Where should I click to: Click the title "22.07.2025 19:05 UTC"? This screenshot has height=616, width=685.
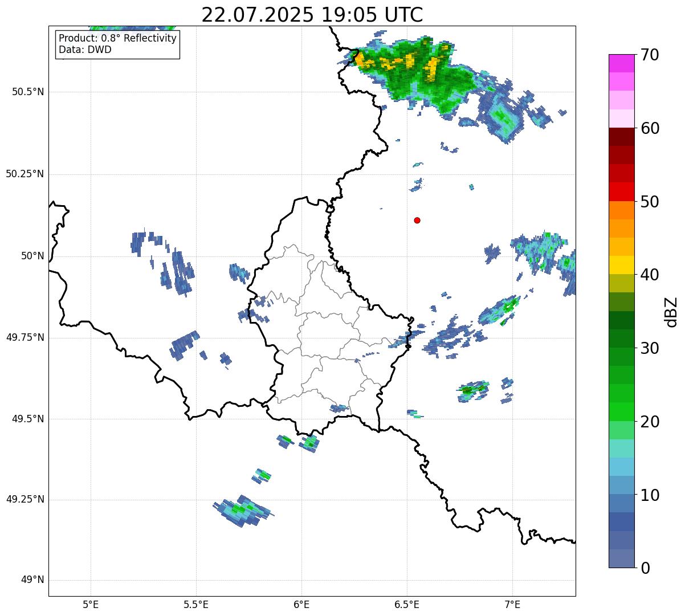coord(312,15)
